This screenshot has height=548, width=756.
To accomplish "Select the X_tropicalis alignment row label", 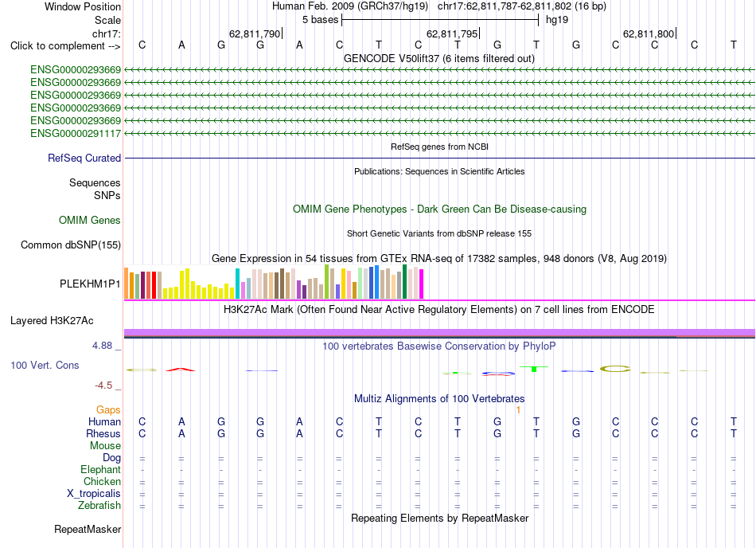I will (94, 494).
